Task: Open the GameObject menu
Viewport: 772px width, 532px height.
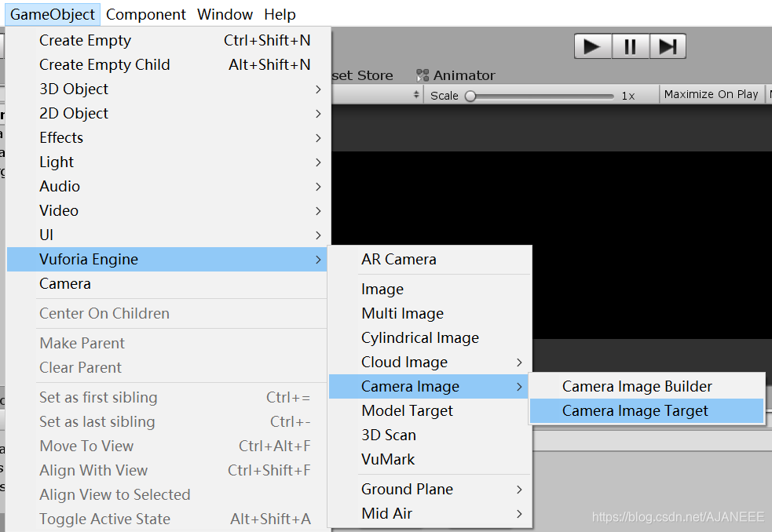Action: tap(53, 14)
